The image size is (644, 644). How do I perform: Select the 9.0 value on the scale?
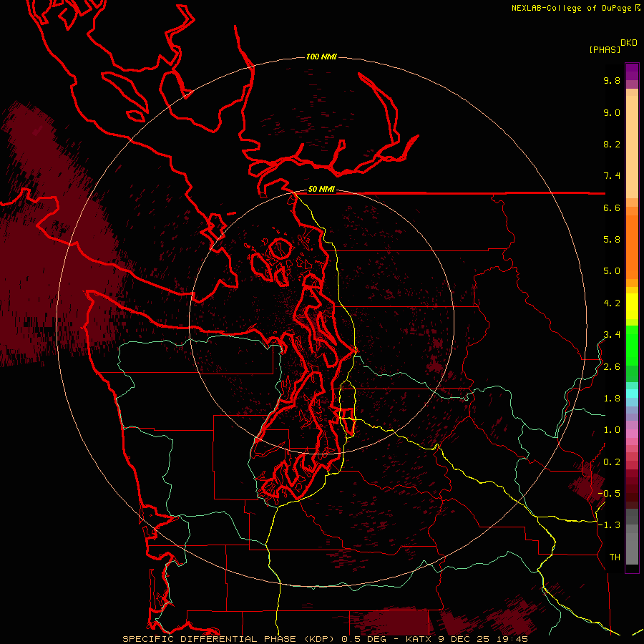coord(612,113)
